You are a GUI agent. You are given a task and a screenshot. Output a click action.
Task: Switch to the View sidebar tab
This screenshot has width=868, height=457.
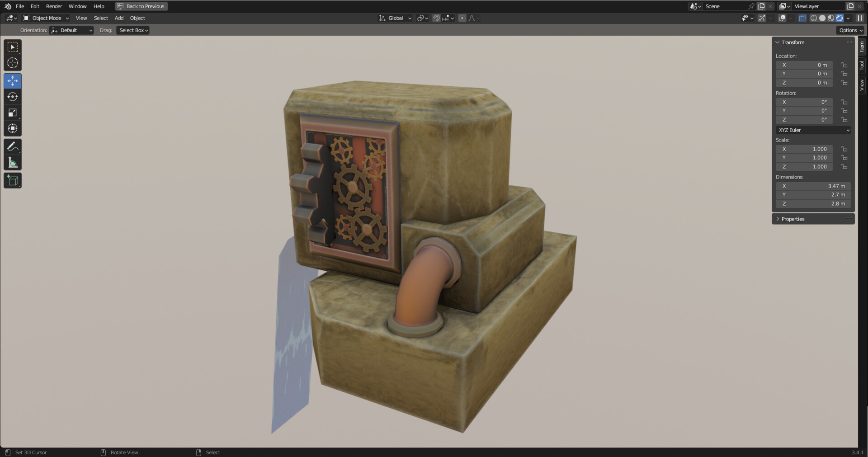(862, 85)
